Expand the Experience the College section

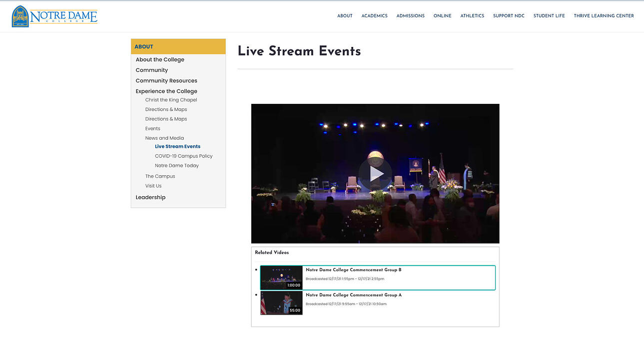166,91
